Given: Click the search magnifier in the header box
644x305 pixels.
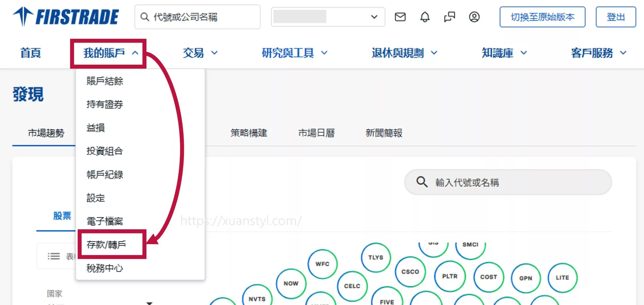Looking at the screenshot, I should coord(145,17).
